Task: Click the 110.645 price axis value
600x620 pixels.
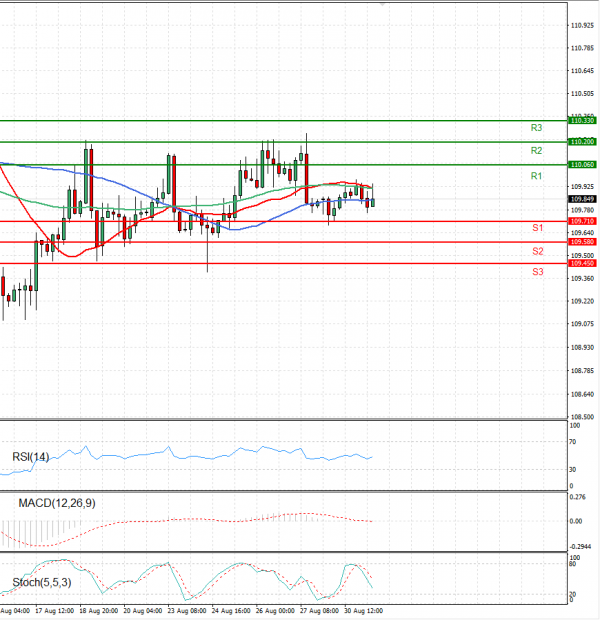Action: tap(582, 71)
